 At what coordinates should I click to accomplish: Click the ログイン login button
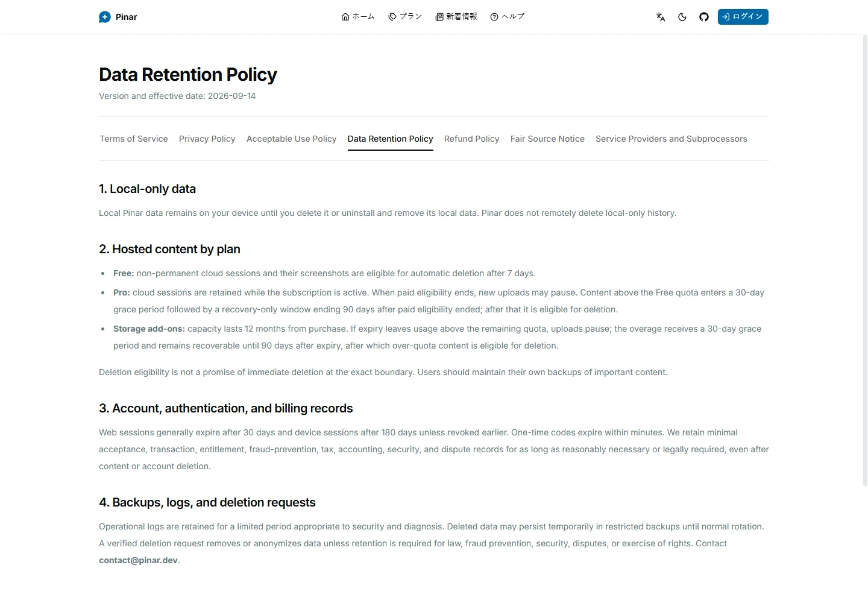pos(743,17)
